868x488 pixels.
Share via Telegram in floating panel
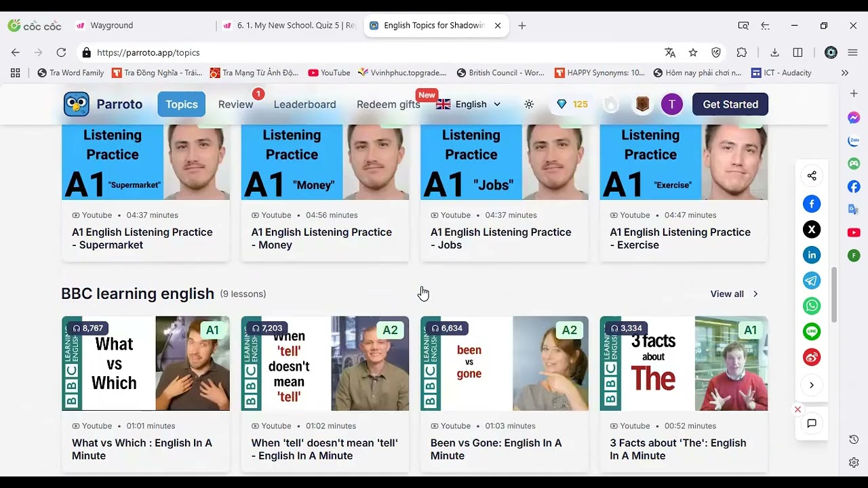click(812, 281)
